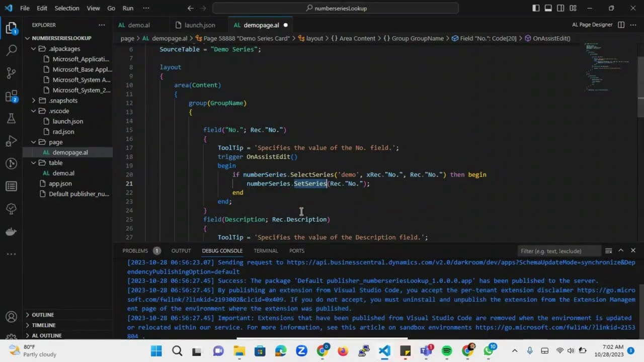Click the debug console filter input
This screenshot has width=644, height=362.
pos(559,251)
